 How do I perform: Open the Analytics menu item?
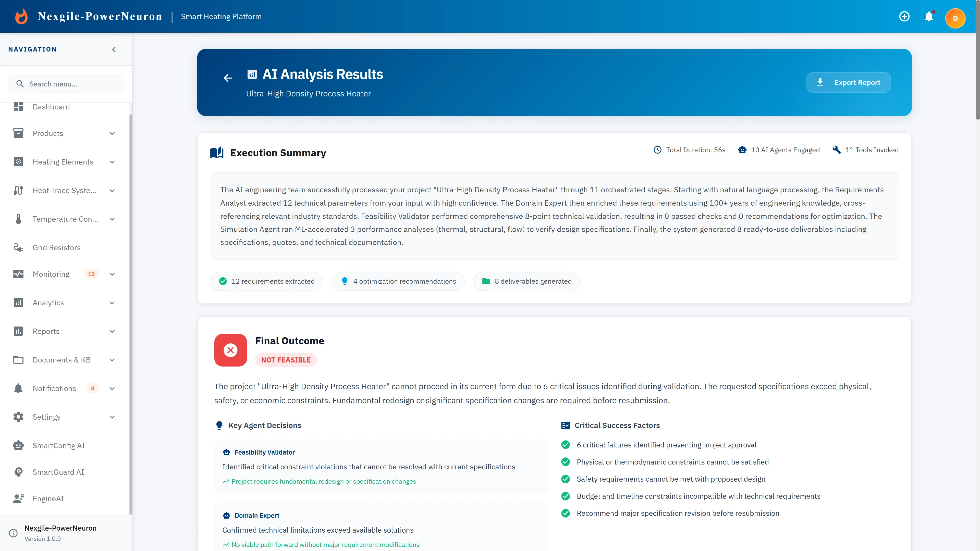(48, 303)
